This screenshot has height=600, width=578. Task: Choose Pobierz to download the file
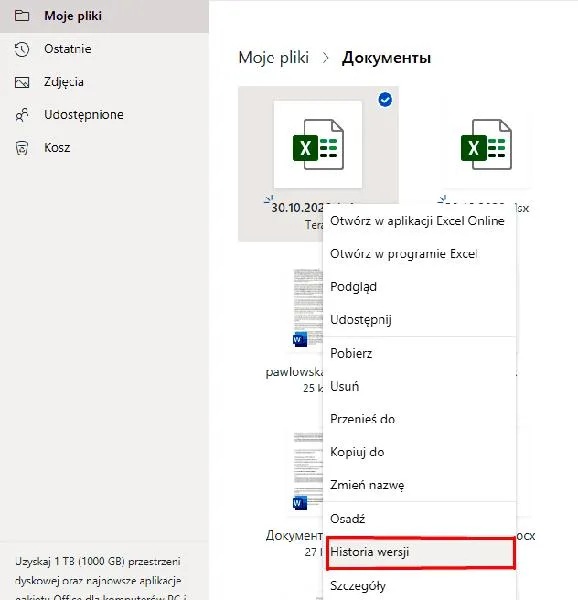(419, 354)
